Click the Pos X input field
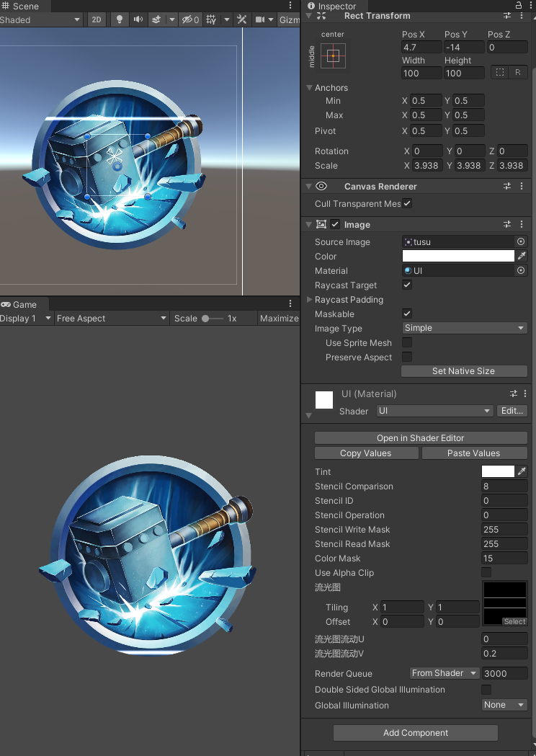 [x=421, y=48]
